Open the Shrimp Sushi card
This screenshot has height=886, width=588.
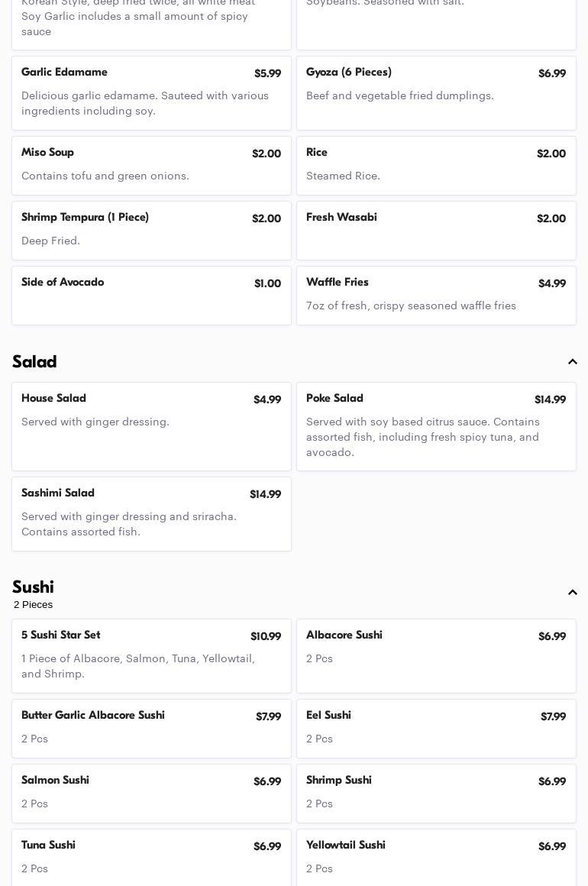(436, 794)
